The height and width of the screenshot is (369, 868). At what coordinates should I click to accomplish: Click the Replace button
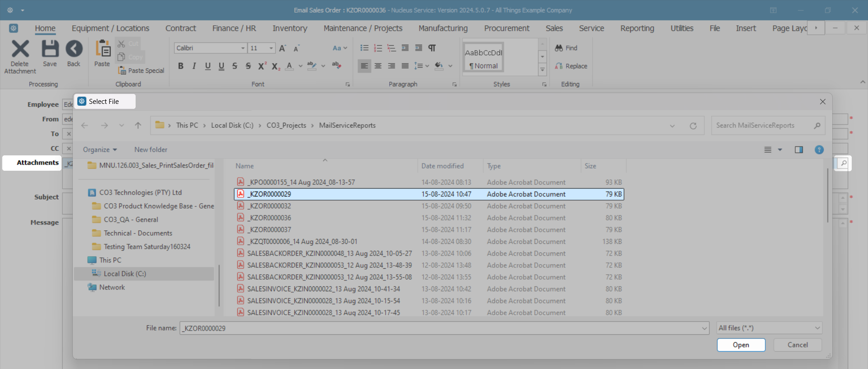pos(571,66)
